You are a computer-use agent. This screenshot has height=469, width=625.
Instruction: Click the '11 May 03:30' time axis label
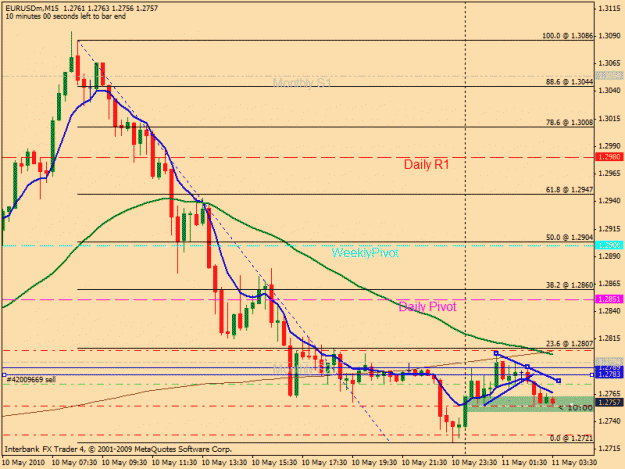[x=574, y=463]
